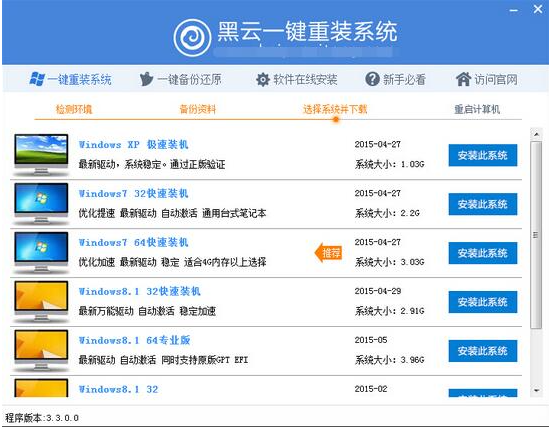The image size is (549, 427).
Task: Click the house icon for 访问官网
Action: 463,79
